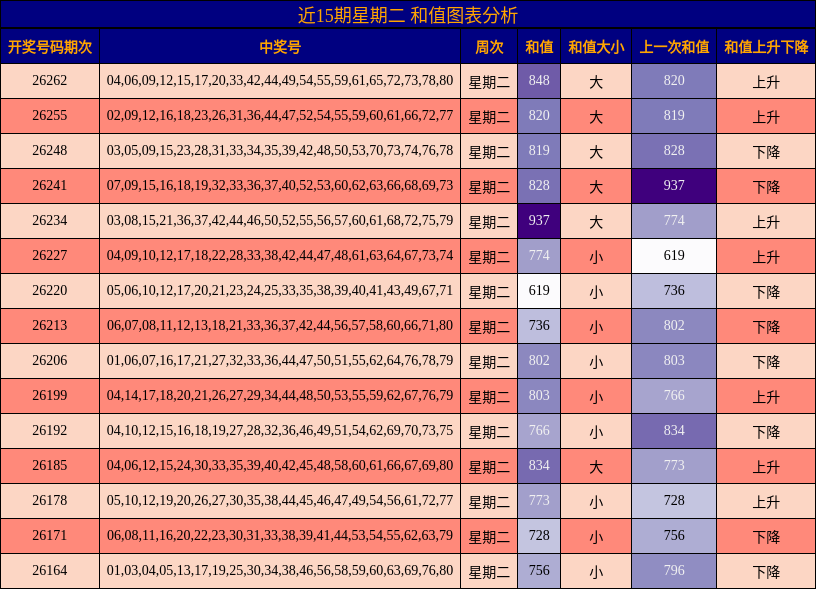Click winning numbers starting 04,06,12,15,24,30
816x589 pixels.
coord(280,465)
